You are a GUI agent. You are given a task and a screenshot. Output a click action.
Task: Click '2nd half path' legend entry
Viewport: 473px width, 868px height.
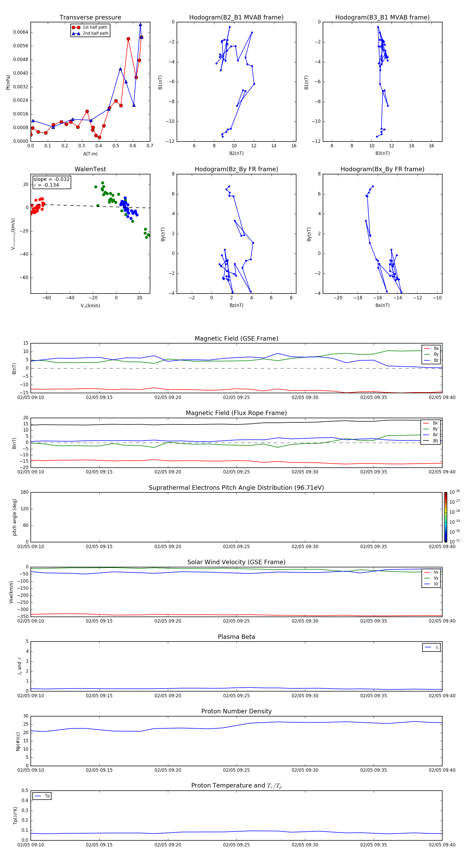click(x=90, y=33)
